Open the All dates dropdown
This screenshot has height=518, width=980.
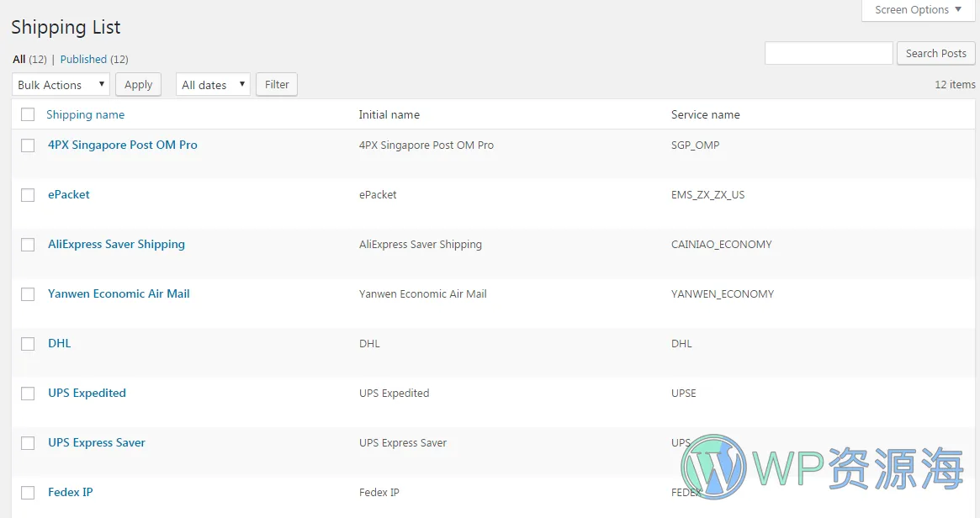213,84
